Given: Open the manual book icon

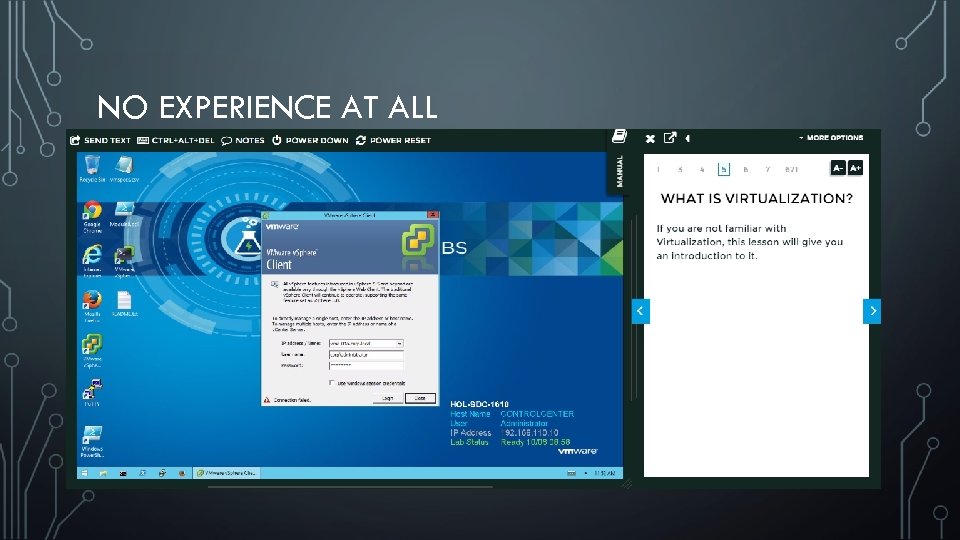Looking at the screenshot, I should point(619,136).
